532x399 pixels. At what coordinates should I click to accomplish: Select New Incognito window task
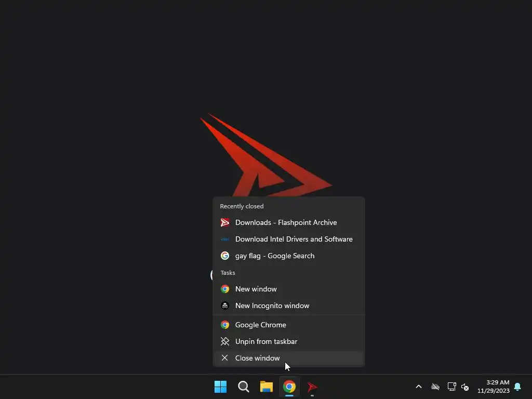[289, 305]
